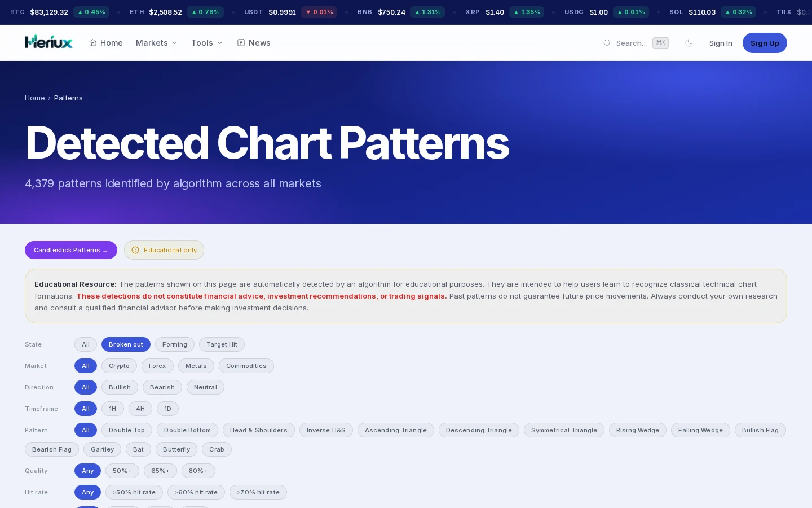The image size is (812, 508).
Task: Select 65%+ quality filter
Action: (160, 471)
